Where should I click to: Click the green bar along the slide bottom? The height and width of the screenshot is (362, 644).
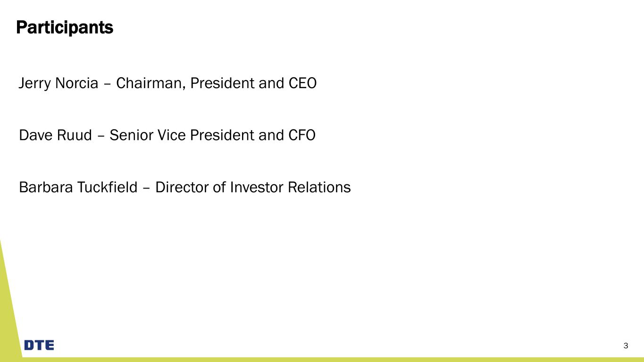[330, 359]
